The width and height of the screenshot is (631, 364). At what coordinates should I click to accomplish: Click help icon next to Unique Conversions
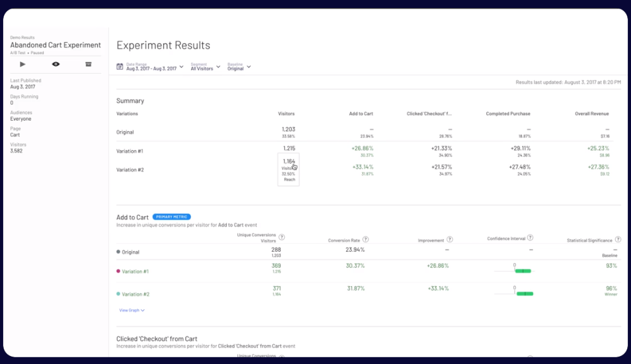click(x=282, y=237)
